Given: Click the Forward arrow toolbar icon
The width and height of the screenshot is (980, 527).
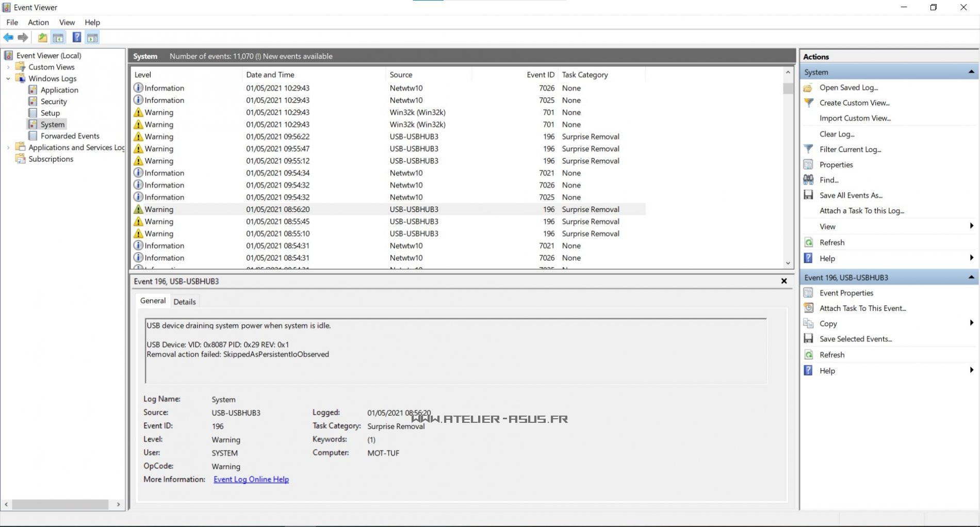Looking at the screenshot, I should tap(23, 38).
